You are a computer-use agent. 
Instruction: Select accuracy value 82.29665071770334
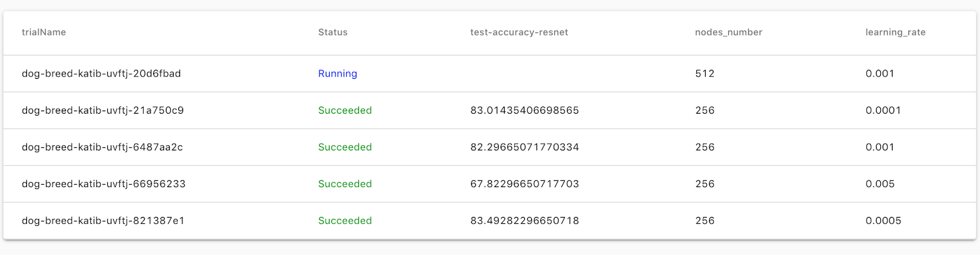click(524, 147)
